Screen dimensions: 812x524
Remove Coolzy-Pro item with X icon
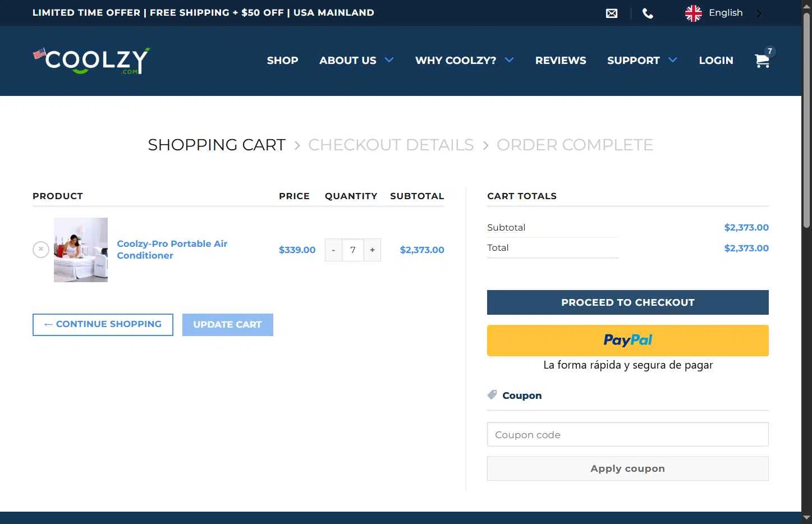pyautogui.click(x=41, y=250)
